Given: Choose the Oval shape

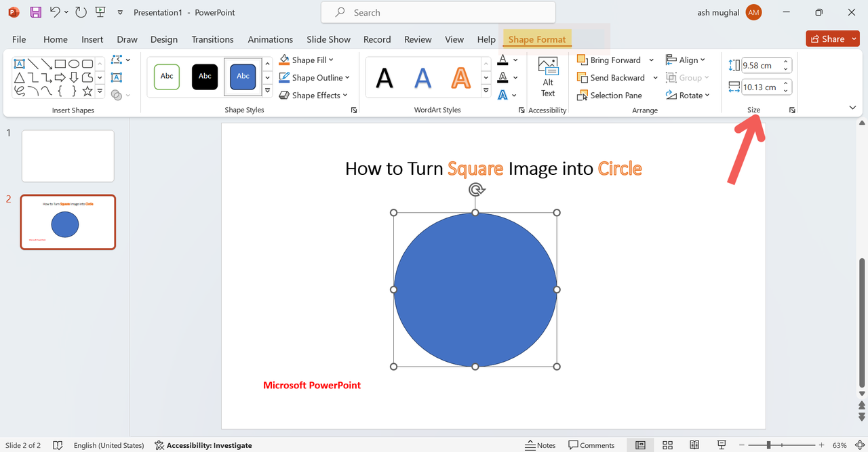Looking at the screenshot, I should (74, 64).
